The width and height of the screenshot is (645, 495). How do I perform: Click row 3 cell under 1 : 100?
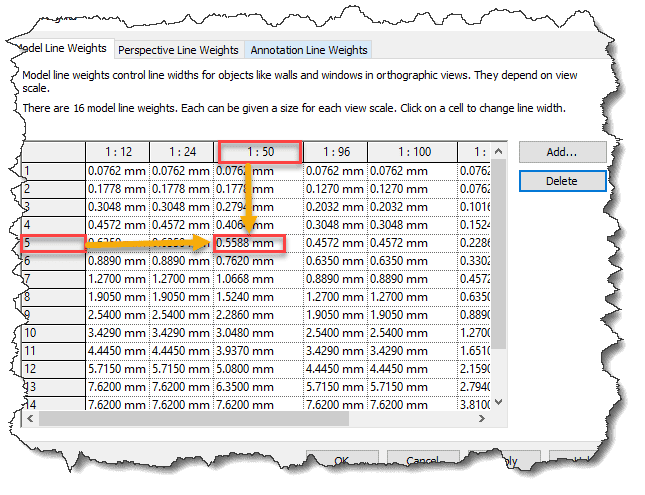413,207
